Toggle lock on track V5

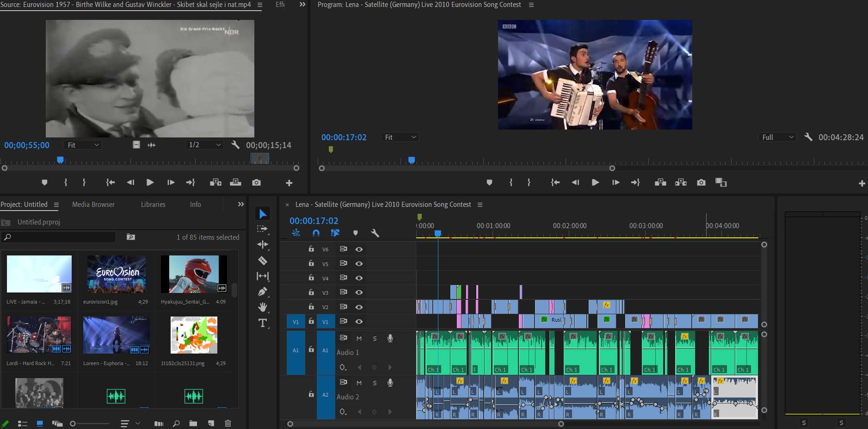(311, 263)
